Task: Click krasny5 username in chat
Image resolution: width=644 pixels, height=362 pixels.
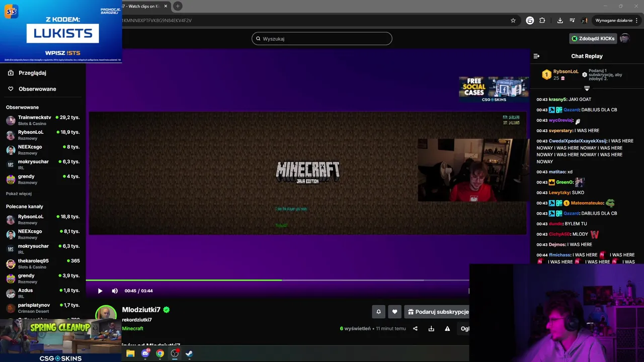Action: [557, 100]
